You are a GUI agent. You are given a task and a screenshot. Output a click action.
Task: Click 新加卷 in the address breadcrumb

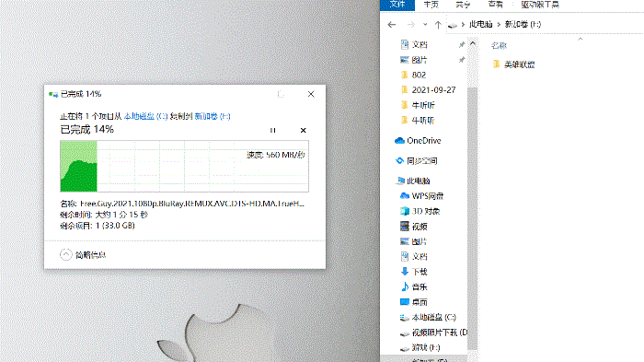click(523, 24)
